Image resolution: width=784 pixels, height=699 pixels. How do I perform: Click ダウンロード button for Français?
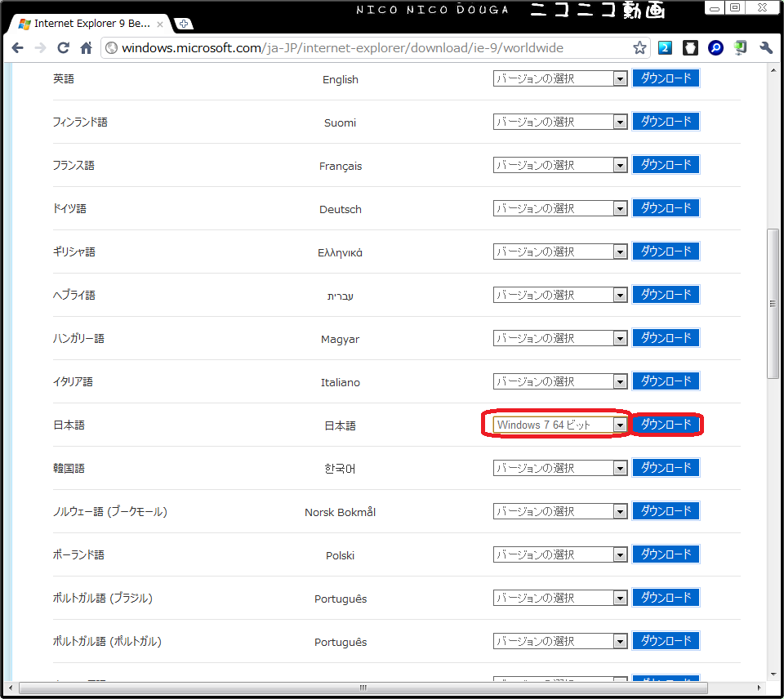tap(666, 164)
